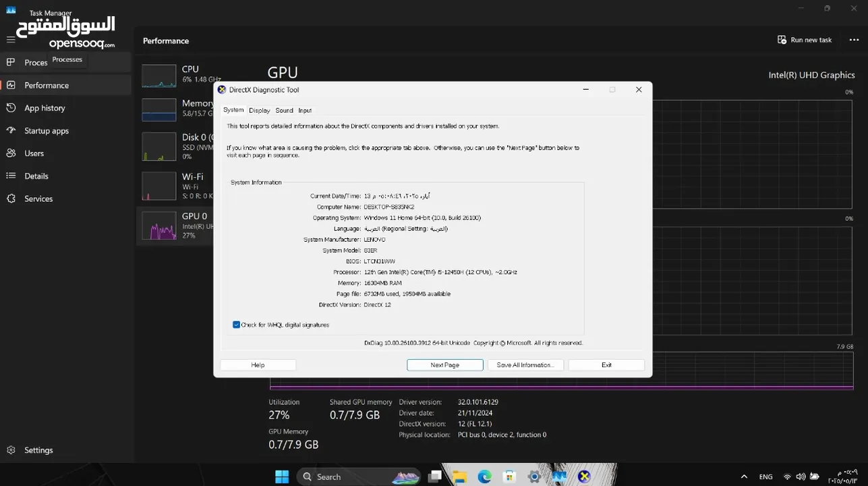Click the Next Page button
Screen dimensions: 868x486
pos(445,364)
